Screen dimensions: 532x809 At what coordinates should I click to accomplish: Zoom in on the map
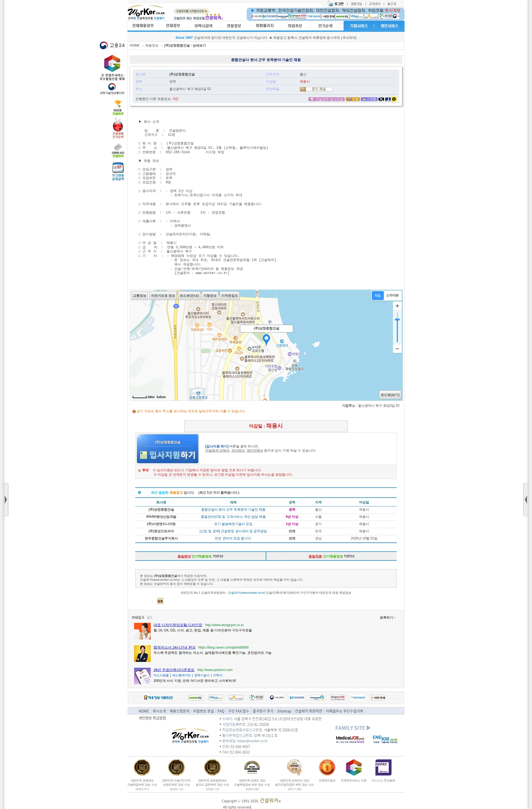(x=397, y=306)
